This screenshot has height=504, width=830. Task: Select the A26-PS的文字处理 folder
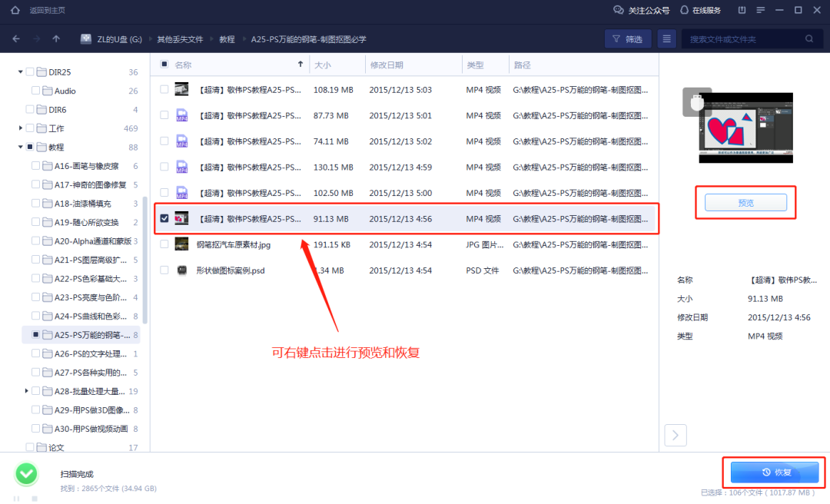91,353
